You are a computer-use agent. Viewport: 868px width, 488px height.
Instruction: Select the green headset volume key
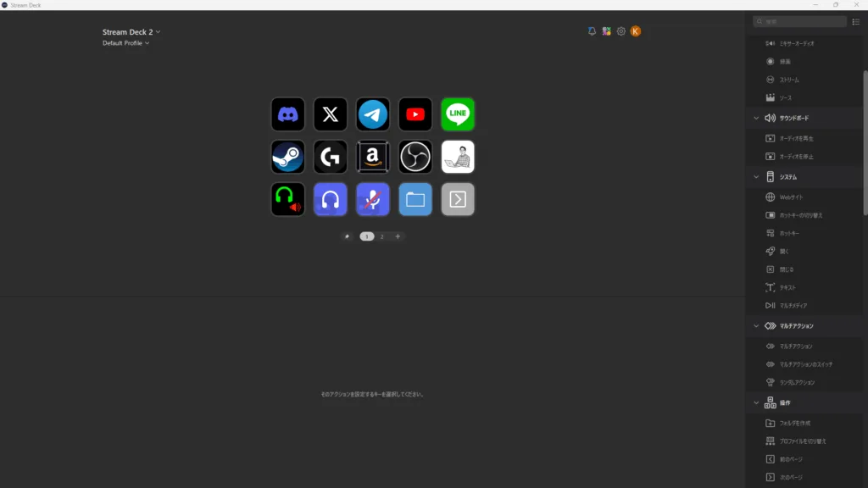coord(288,199)
